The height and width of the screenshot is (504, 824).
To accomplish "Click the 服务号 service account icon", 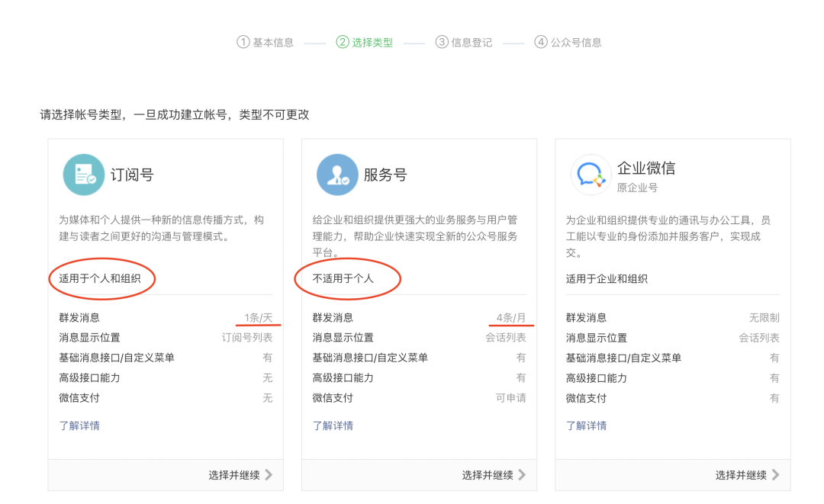I will click(337, 175).
